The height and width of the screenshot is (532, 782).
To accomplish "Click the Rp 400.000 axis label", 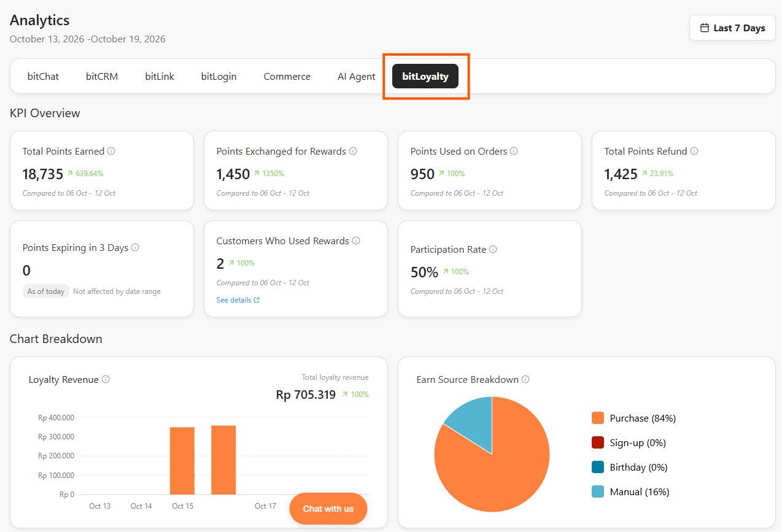I will pyautogui.click(x=56, y=418).
